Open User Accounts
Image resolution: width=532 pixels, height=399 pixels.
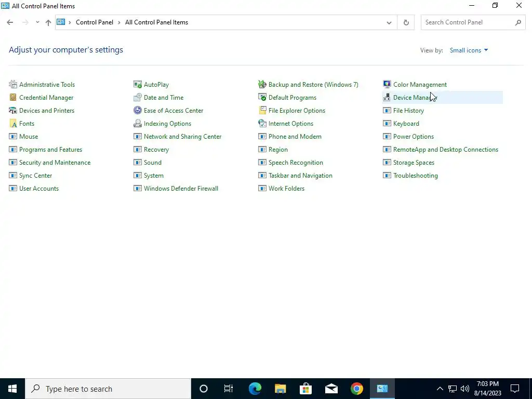click(38, 188)
